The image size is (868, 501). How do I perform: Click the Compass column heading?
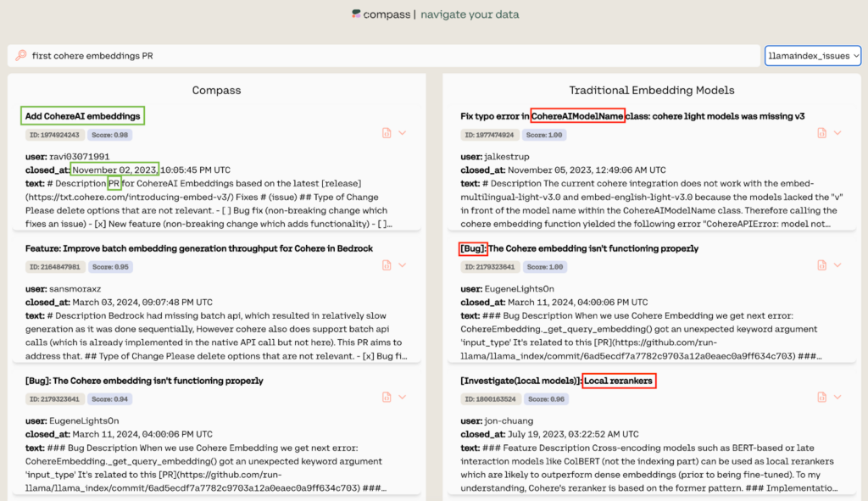(216, 90)
